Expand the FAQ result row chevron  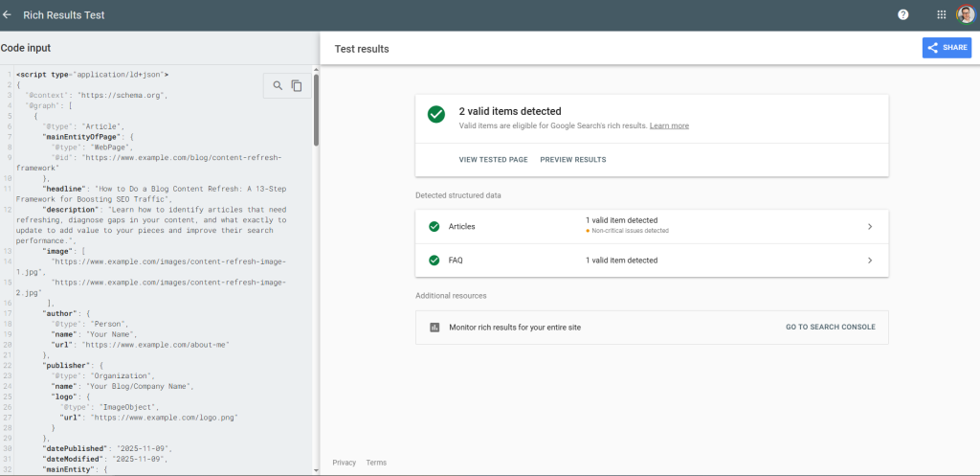[869, 261]
